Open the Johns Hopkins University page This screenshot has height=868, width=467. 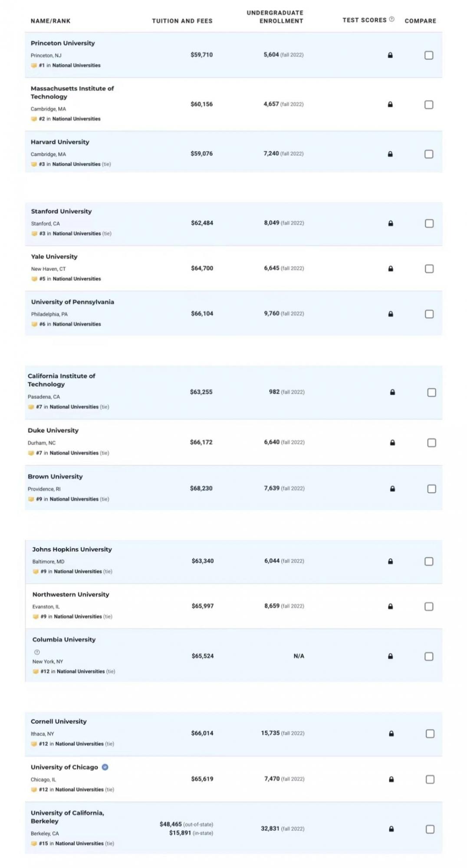[x=72, y=549]
